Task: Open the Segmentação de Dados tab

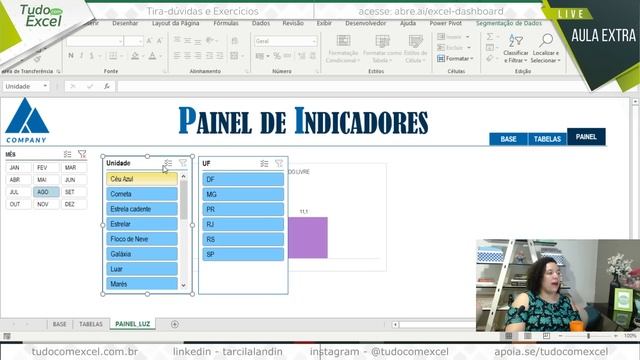Action: click(x=509, y=23)
